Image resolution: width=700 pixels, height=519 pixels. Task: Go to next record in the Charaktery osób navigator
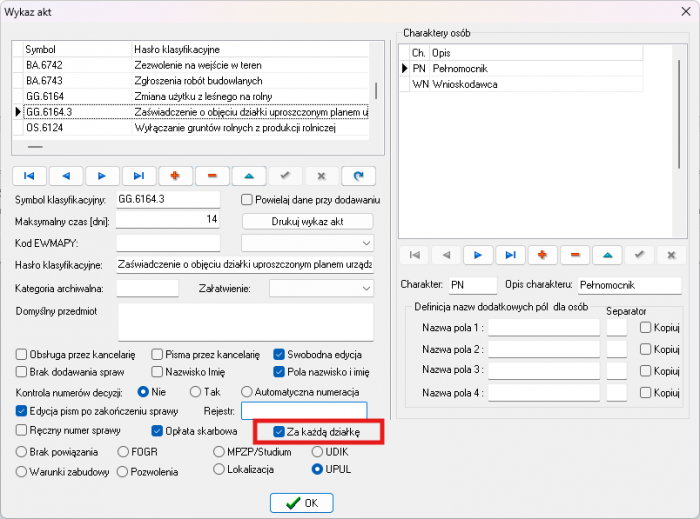(x=478, y=255)
